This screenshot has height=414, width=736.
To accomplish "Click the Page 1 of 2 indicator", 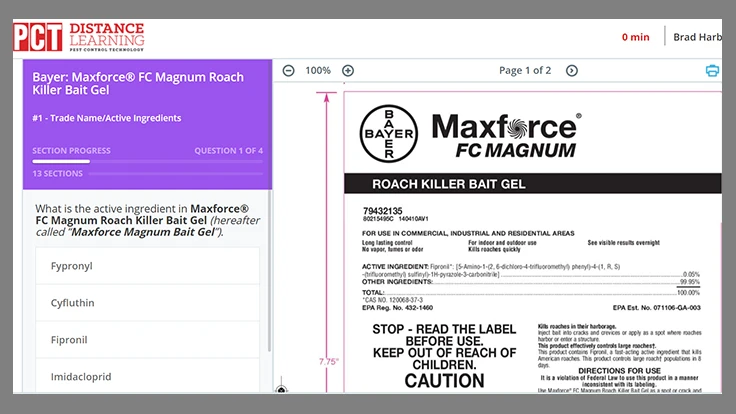I will 525,71.
